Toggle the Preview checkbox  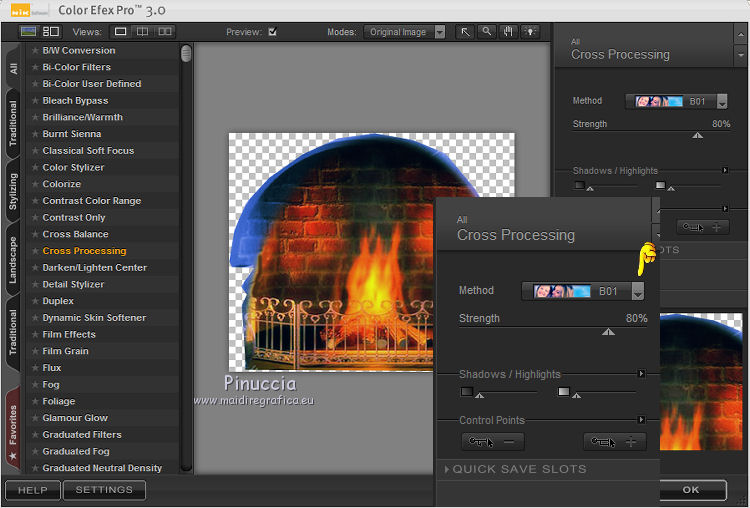(x=273, y=32)
